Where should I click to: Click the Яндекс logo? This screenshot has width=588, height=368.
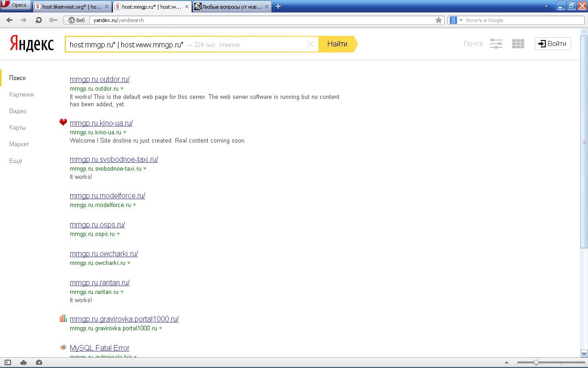[32, 44]
